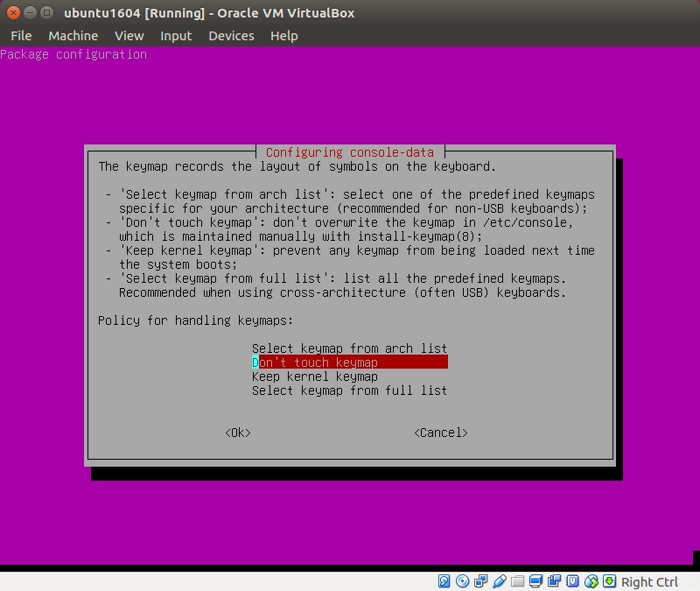Select 'Select keymap from arch list' option
The height and width of the screenshot is (591, 700).
(349, 348)
